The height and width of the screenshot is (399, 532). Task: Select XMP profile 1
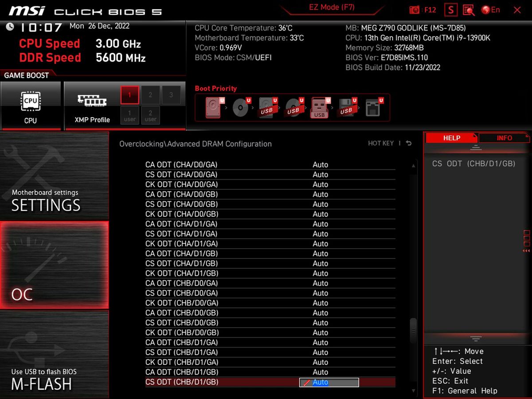[x=130, y=95]
